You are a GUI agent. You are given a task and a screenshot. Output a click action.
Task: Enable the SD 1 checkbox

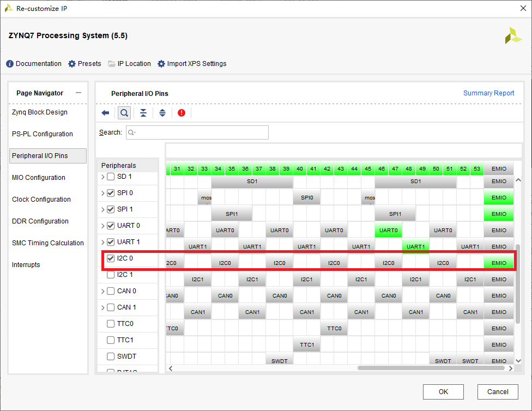point(111,177)
